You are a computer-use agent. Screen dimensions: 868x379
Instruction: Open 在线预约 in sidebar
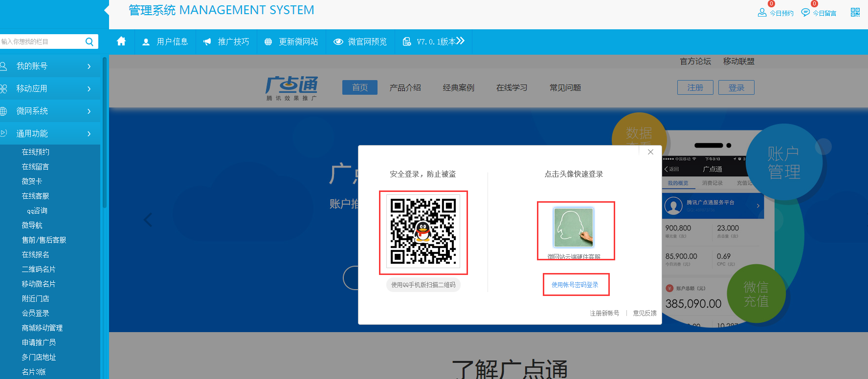point(36,152)
